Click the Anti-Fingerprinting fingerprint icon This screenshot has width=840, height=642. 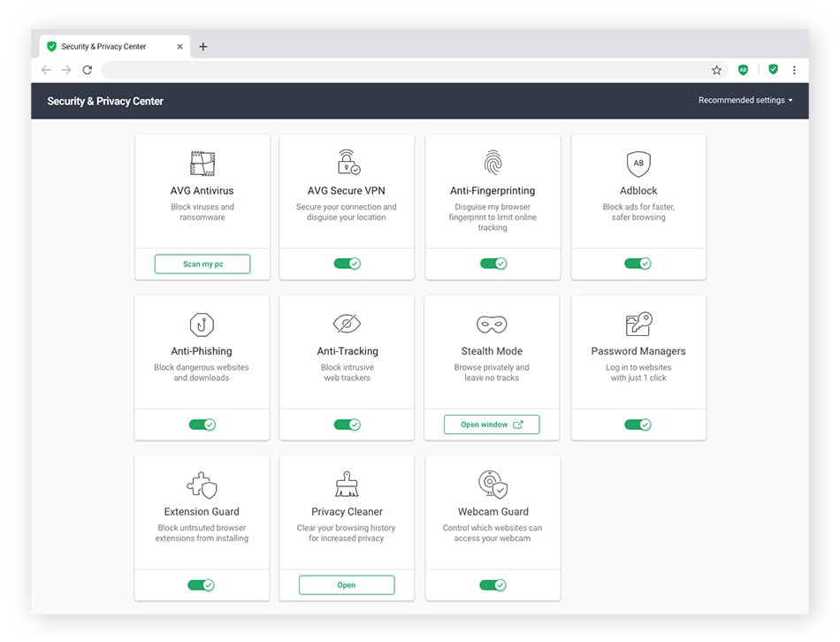[x=493, y=163]
